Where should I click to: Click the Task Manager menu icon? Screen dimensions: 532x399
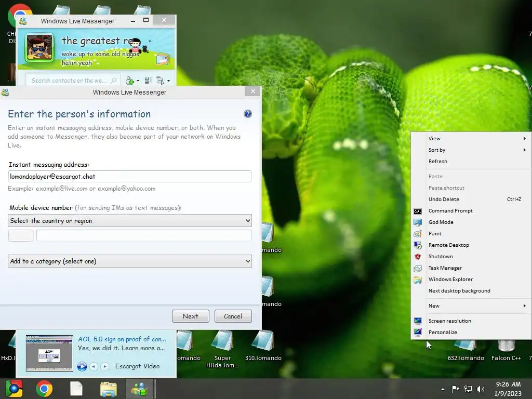(x=418, y=269)
